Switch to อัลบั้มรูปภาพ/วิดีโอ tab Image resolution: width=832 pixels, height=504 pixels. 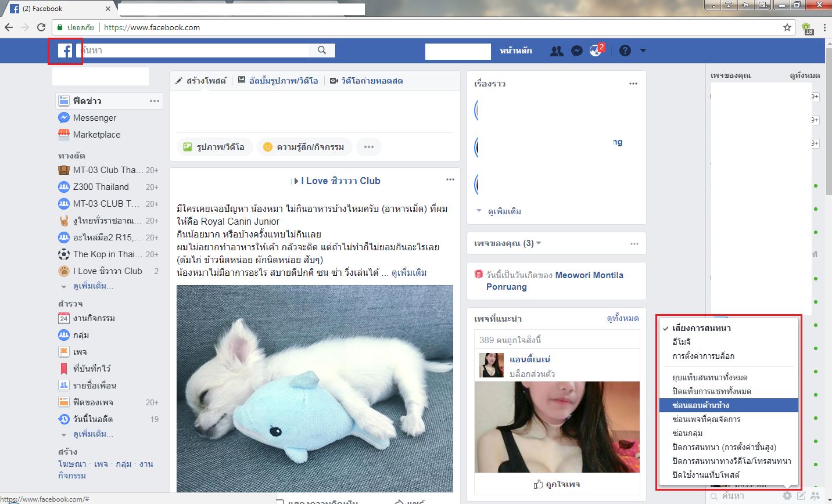click(x=278, y=81)
